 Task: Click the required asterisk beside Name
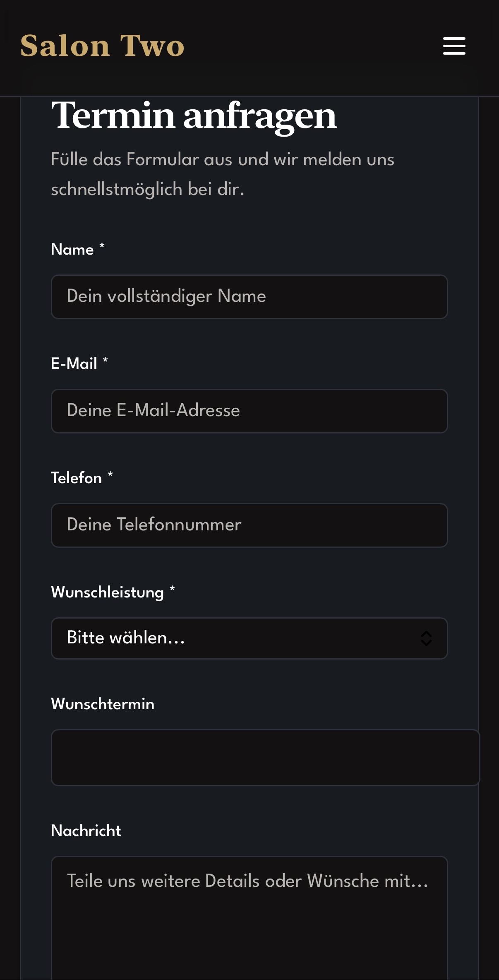click(x=102, y=247)
